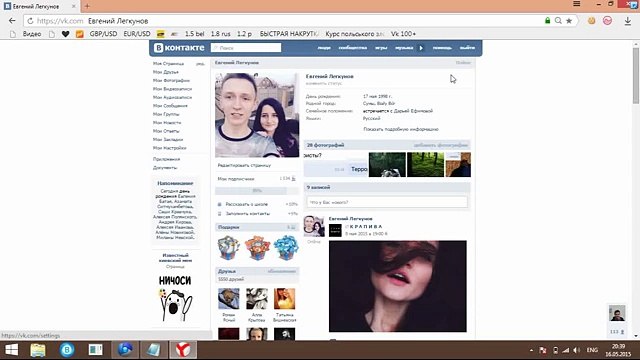Open игры in VK header menu
This screenshot has width=640, height=360.
click(381, 48)
